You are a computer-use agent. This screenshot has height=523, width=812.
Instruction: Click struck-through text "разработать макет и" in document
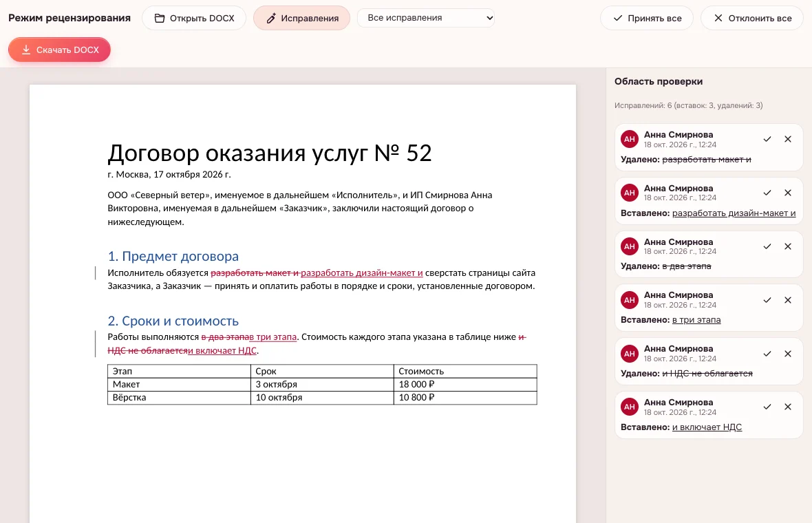tap(255, 273)
